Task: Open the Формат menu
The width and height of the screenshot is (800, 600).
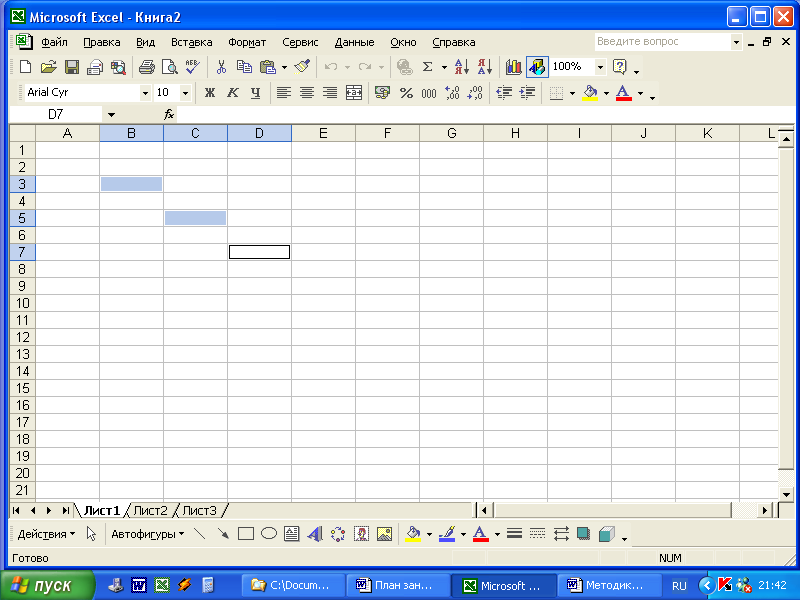Action: coord(247,42)
